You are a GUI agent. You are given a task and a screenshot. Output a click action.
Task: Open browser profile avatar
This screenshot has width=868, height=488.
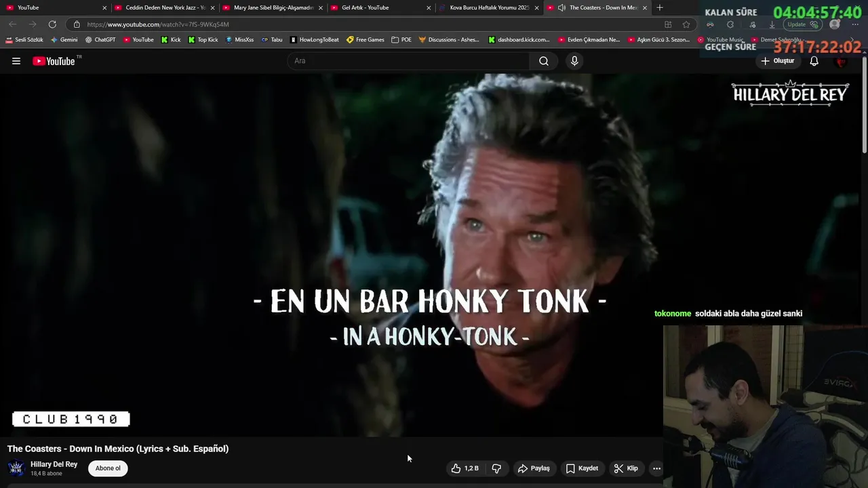tap(835, 24)
